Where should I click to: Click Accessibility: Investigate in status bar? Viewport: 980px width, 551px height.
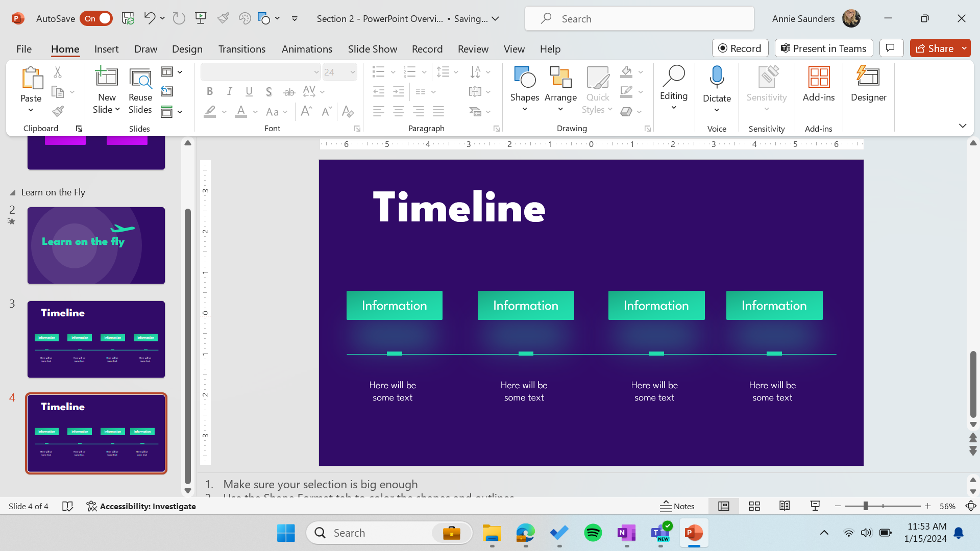click(141, 506)
